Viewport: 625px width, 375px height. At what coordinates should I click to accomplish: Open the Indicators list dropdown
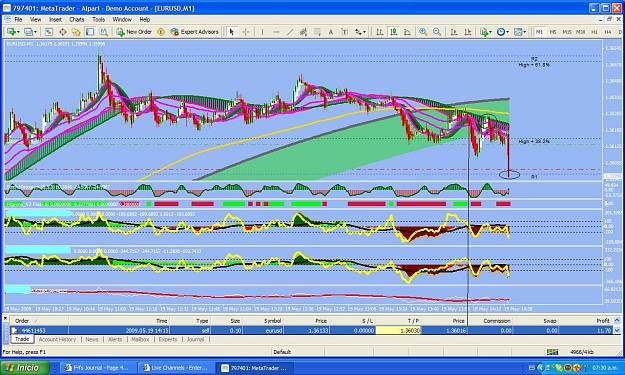[485, 32]
